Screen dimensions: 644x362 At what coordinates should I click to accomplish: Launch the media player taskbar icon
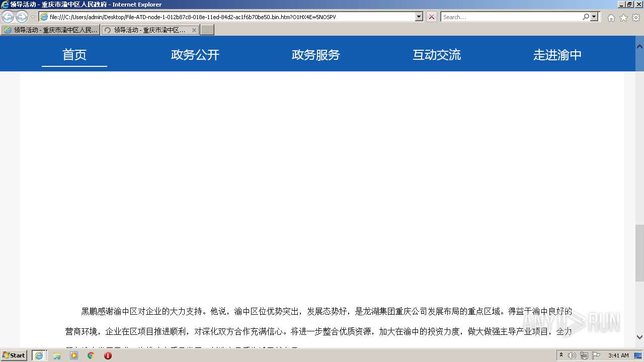click(x=74, y=355)
